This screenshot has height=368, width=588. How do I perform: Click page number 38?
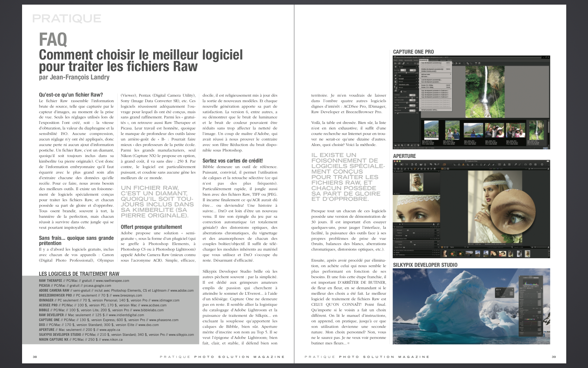point(35,357)
